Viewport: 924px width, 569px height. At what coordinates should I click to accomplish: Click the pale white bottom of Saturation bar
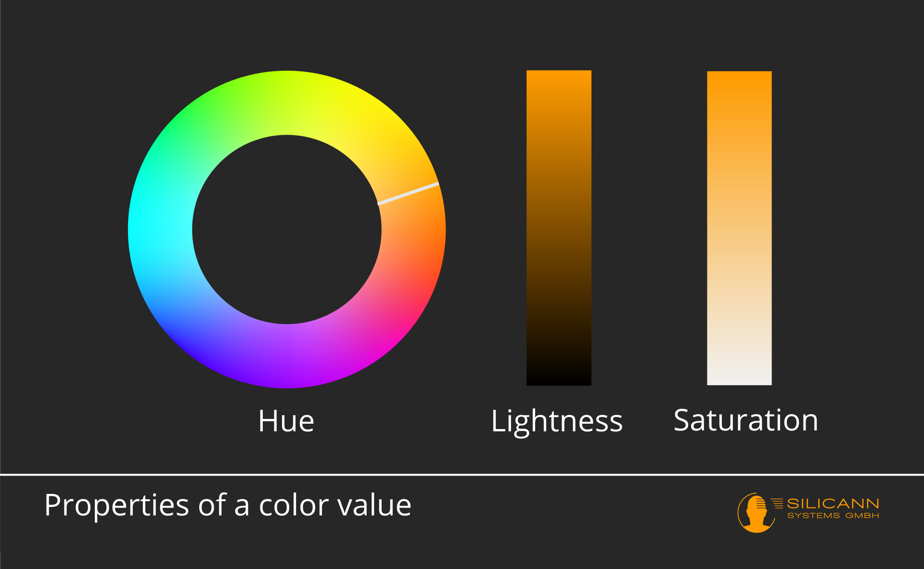(x=739, y=373)
